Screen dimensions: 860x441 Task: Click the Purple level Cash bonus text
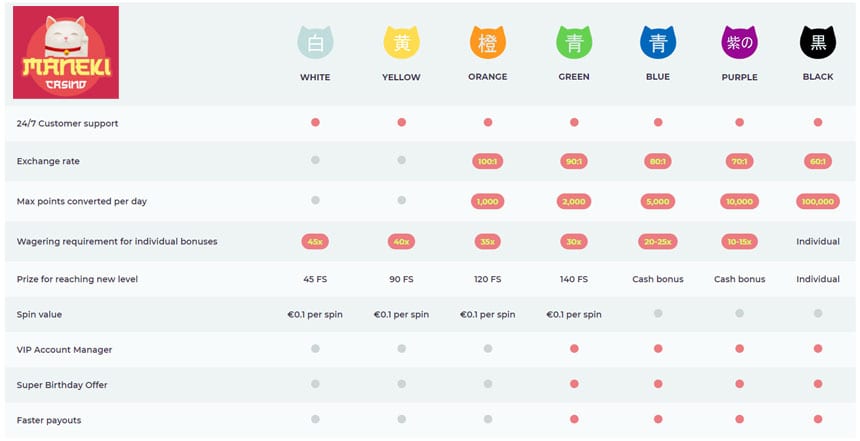[739, 279]
